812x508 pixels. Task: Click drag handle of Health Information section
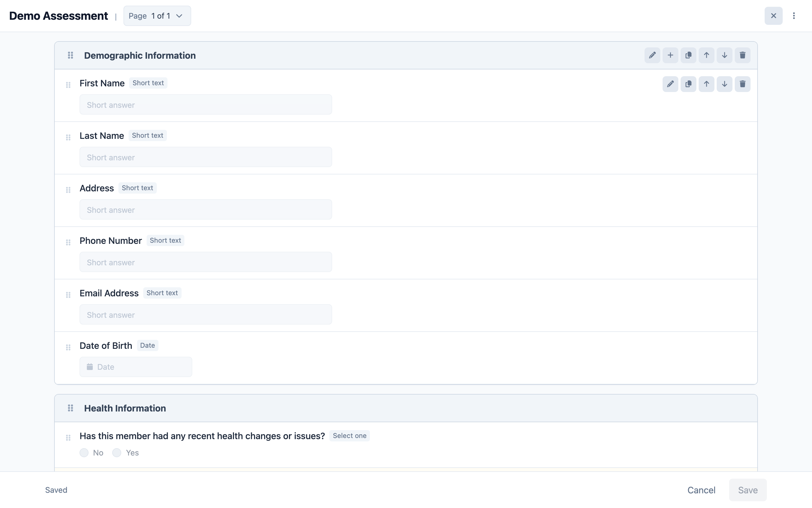70,408
